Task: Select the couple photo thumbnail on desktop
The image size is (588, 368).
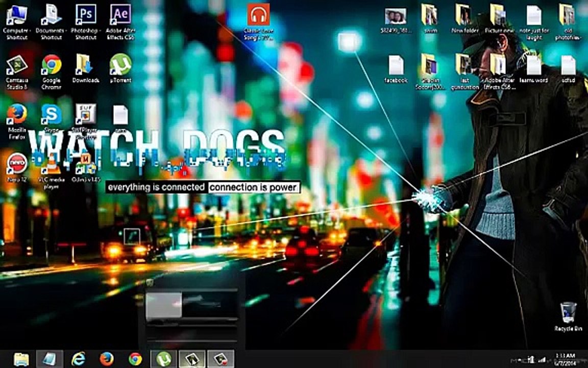Action: (396, 20)
